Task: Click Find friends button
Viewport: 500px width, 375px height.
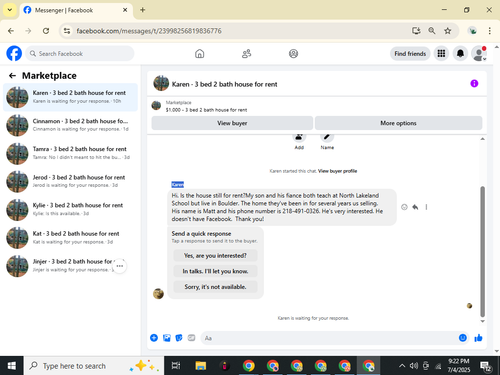Action: point(410,54)
